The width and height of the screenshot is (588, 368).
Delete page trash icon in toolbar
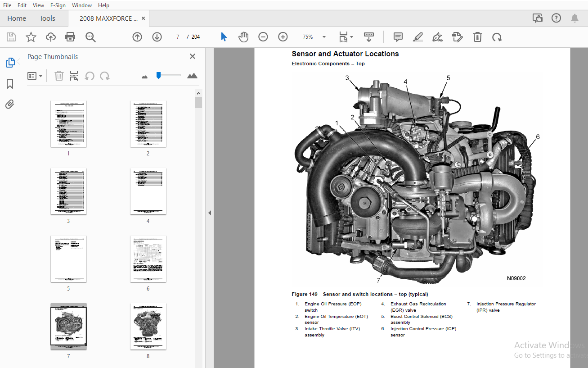(x=477, y=37)
